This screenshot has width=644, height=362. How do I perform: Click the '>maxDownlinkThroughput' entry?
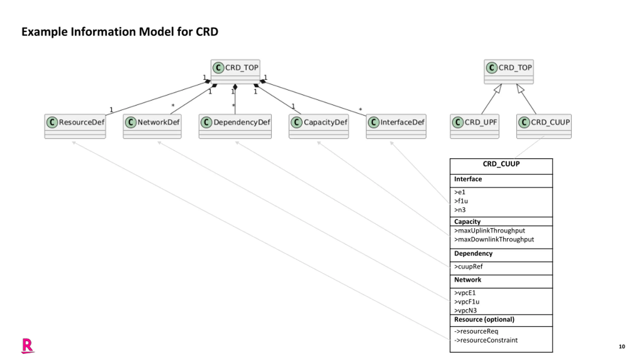(x=494, y=239)
